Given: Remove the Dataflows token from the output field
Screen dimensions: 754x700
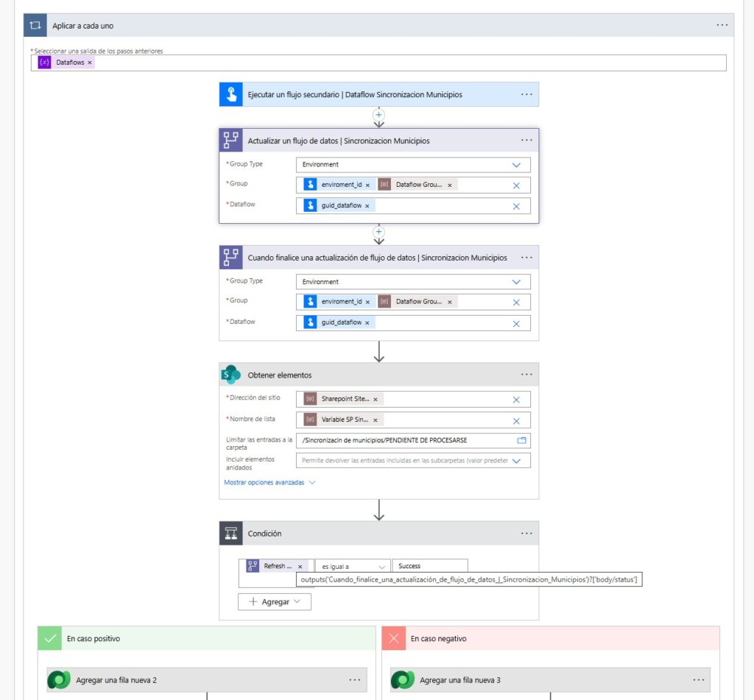Looking at the screenshot, I should click(x=90, y=63).
